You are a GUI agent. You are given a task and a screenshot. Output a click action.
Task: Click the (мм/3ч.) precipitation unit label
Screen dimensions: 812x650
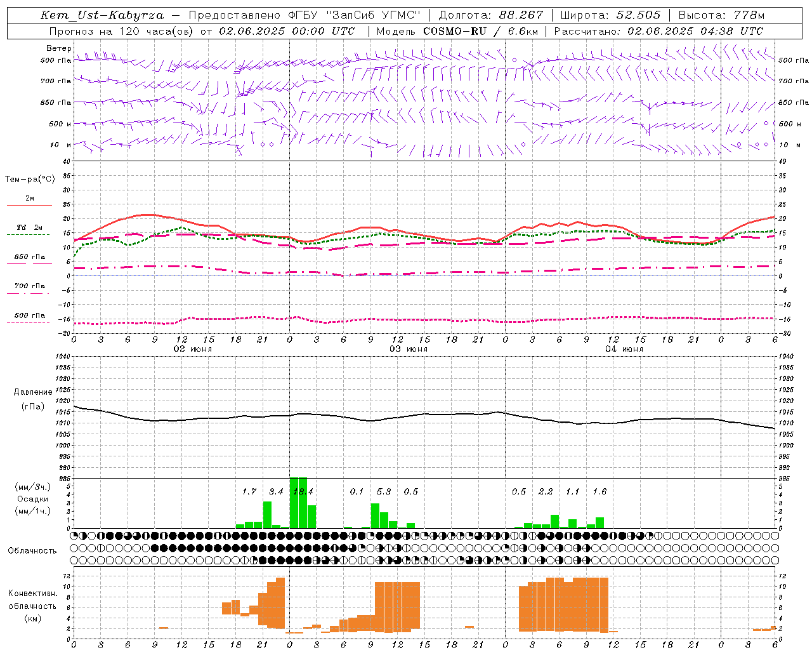[32, 487]
